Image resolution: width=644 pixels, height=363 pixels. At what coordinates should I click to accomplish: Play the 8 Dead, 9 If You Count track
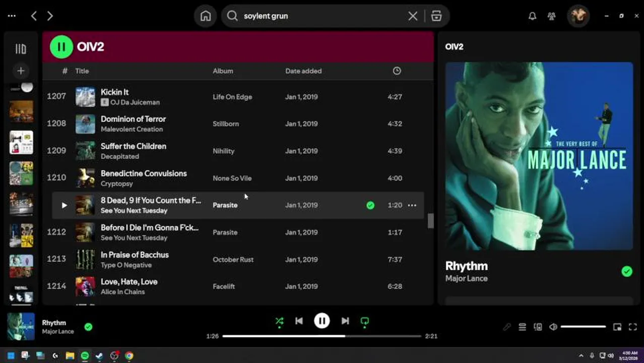(64, 205)
